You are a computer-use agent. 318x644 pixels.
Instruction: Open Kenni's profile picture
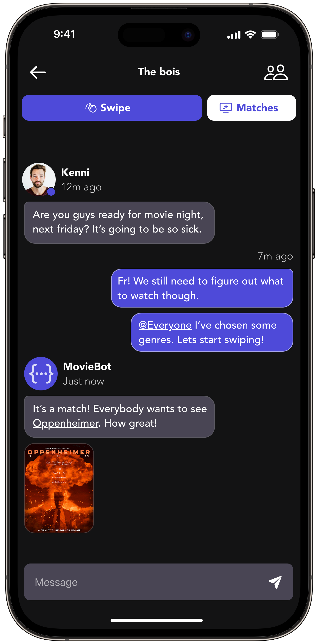pyautogui.click(x=39, y=179)
